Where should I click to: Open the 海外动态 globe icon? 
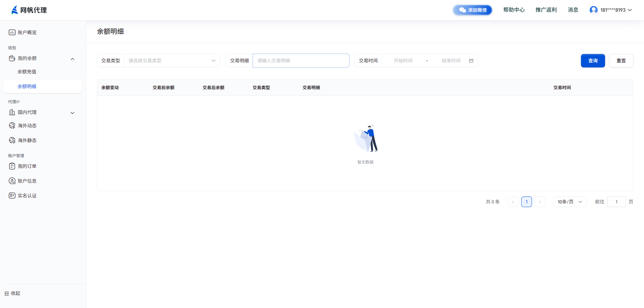coord(12,126)
